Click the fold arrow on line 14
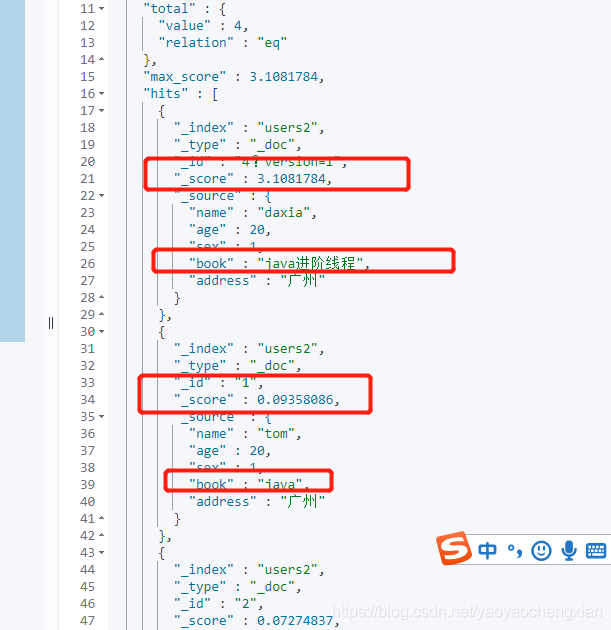611x630 pixels. 102,59
